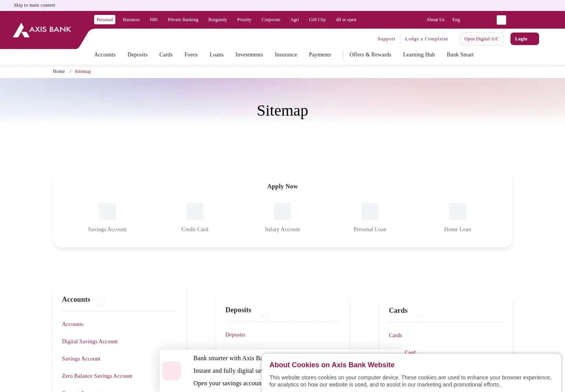Image resolution: width=565 pixels, height=392 pixels.
Task: Open the Deposits link under Deposits sitemap heading
Action: [x=235, y=335]
